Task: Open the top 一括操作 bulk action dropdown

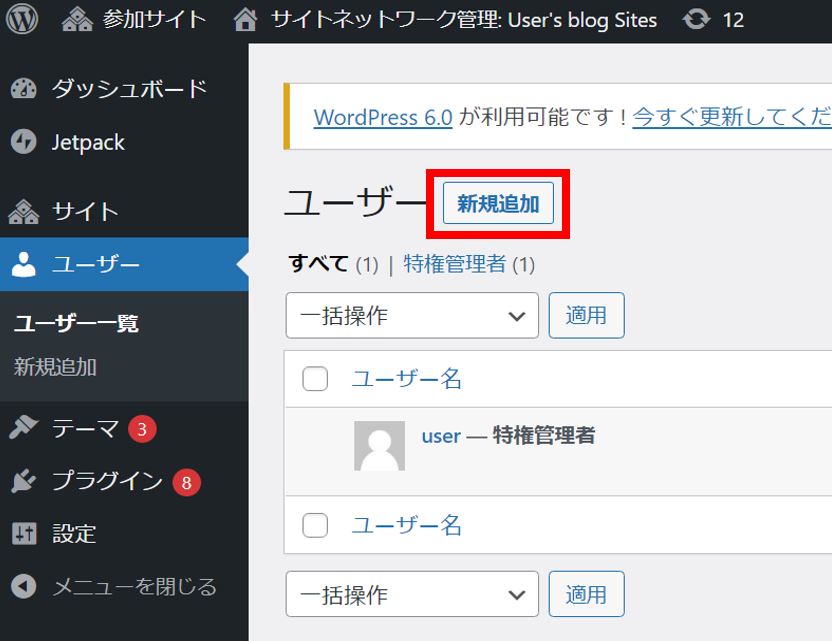Action: tap(412, 316)
